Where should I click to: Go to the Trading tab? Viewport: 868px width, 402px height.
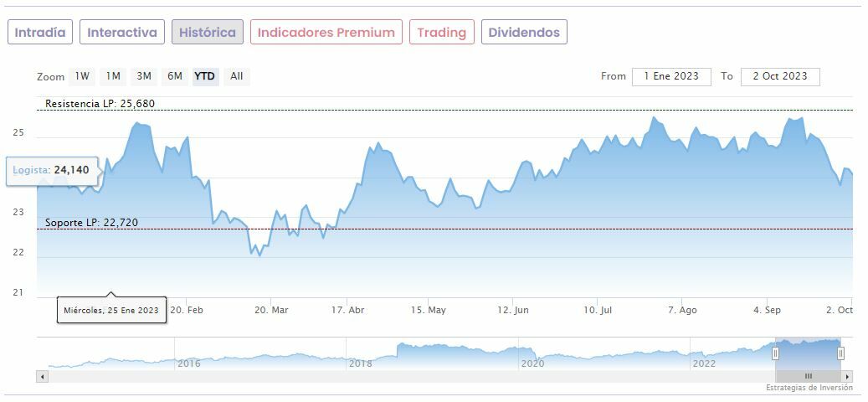tap(441, 33)
